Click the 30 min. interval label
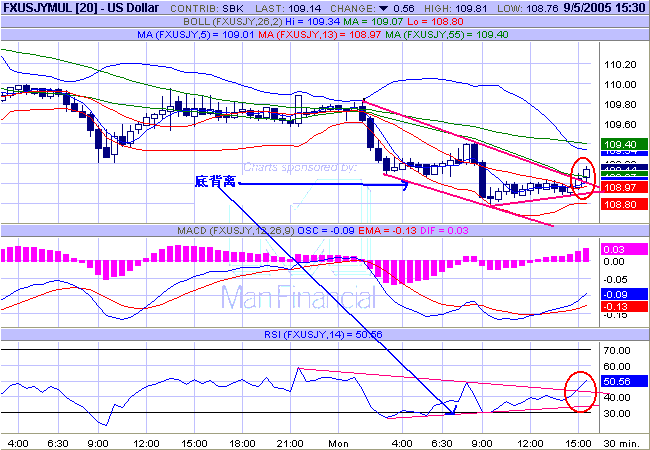 pos(621,443)
